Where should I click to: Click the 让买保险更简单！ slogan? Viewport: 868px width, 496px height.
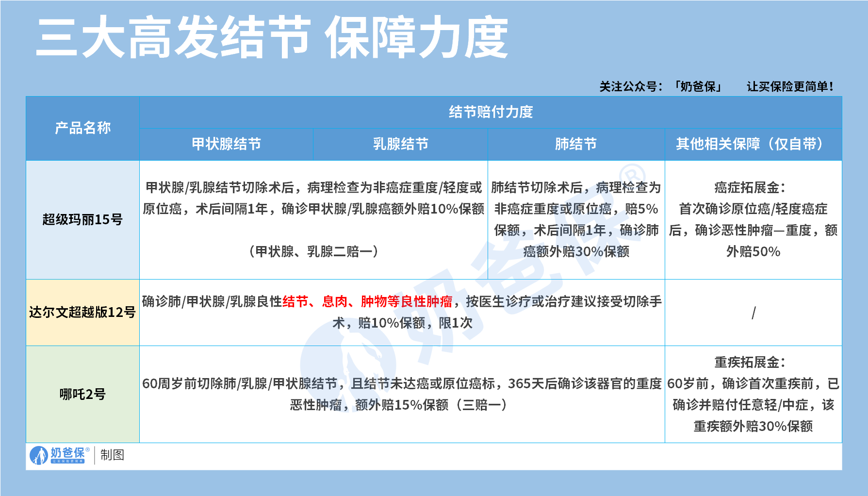790,86
